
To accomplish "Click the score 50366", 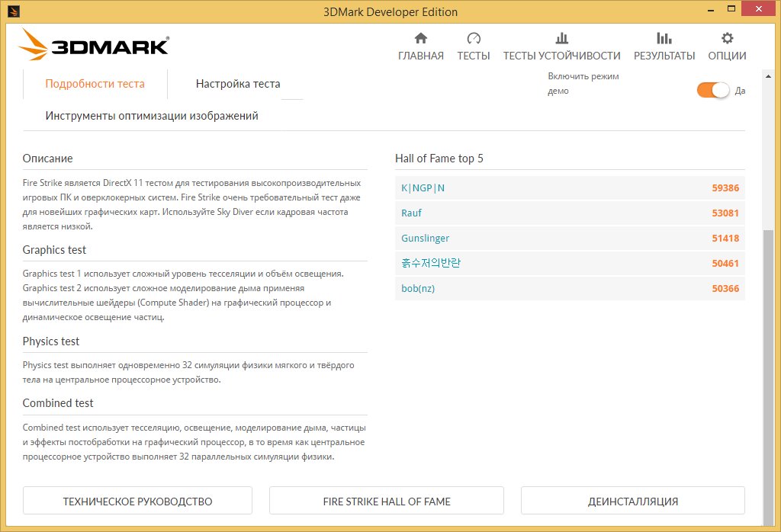I will click(x=725, y=289).
